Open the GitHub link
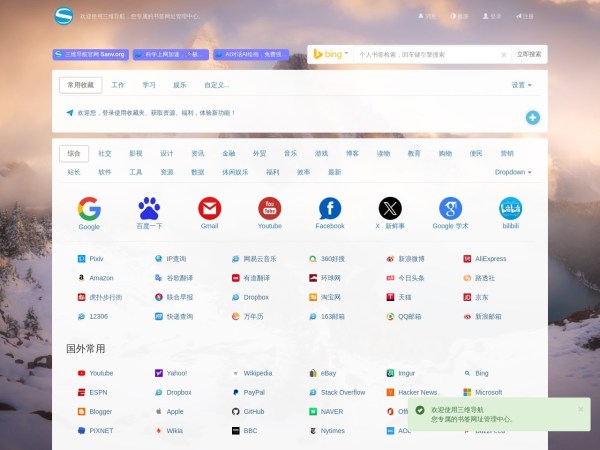This screenshot has width=600, height=450. 253,411
